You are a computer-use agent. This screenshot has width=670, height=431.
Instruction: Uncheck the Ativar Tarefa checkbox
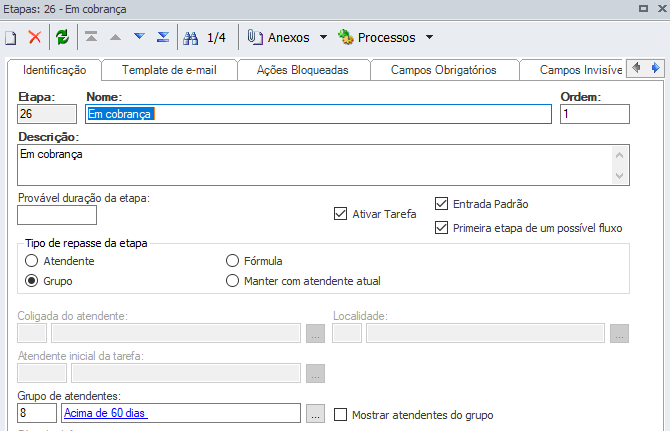tap(340, 214)
